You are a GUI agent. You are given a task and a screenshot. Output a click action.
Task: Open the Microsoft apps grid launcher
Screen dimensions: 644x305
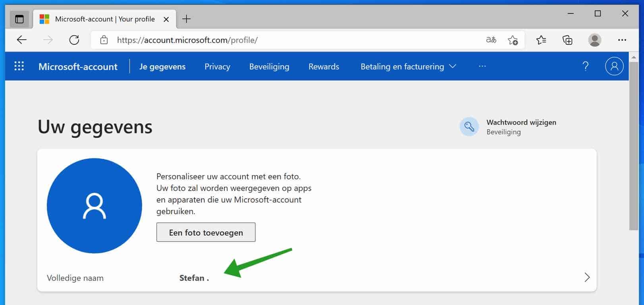[19, 66]
